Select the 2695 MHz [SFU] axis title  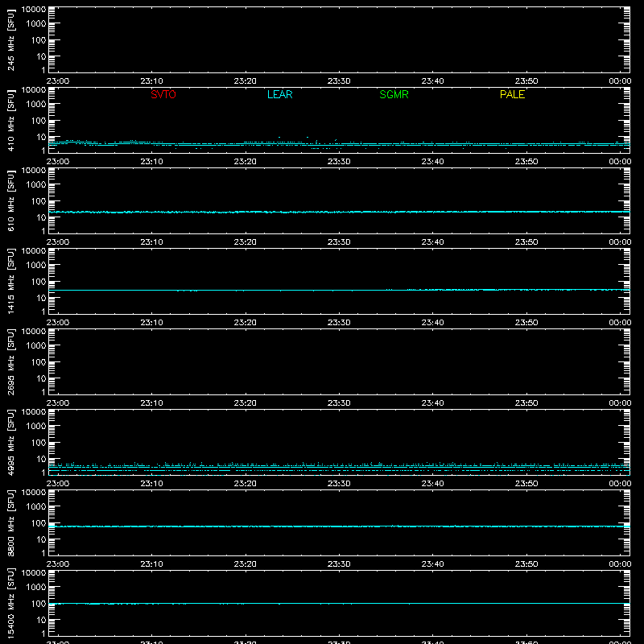10,361
